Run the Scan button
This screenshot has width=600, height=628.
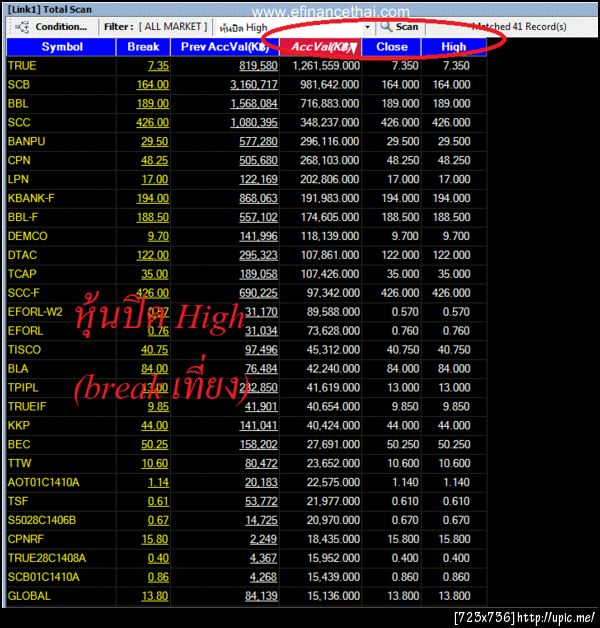399,27
